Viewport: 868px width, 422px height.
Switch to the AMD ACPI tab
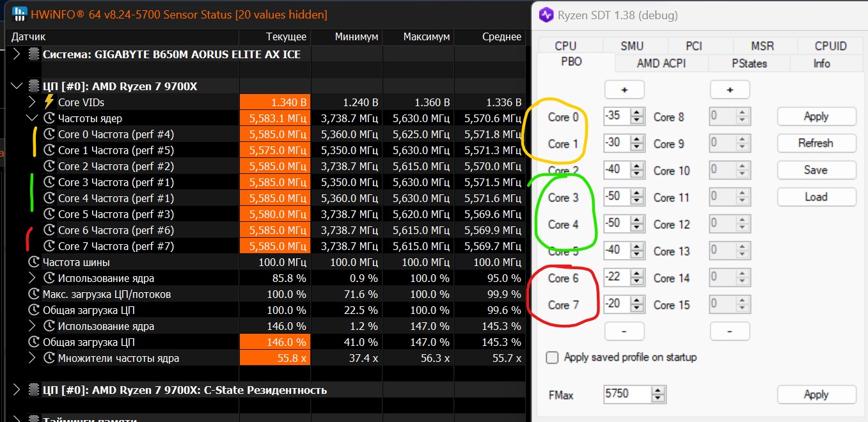pyautogui.click(x=661, y=63)
